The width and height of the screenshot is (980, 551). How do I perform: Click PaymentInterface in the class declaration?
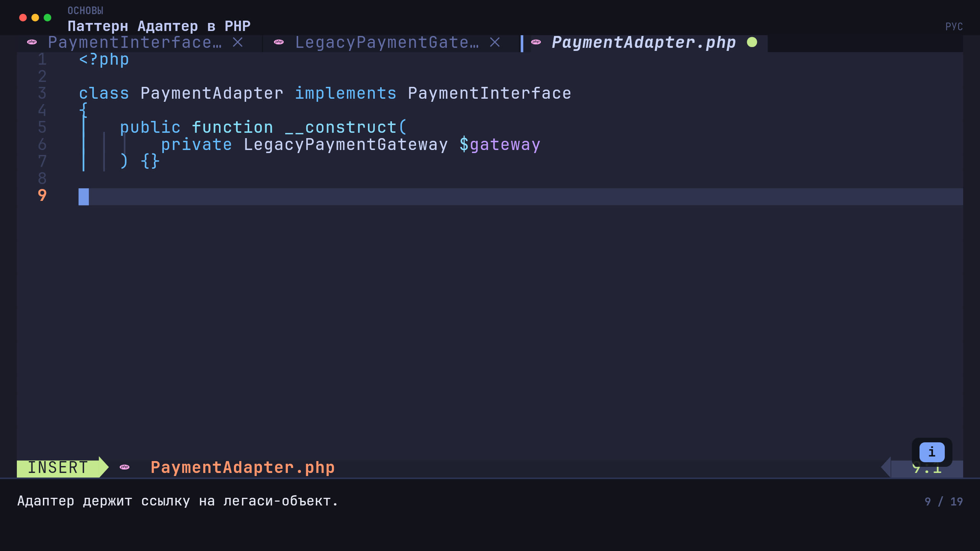(490, 93)
